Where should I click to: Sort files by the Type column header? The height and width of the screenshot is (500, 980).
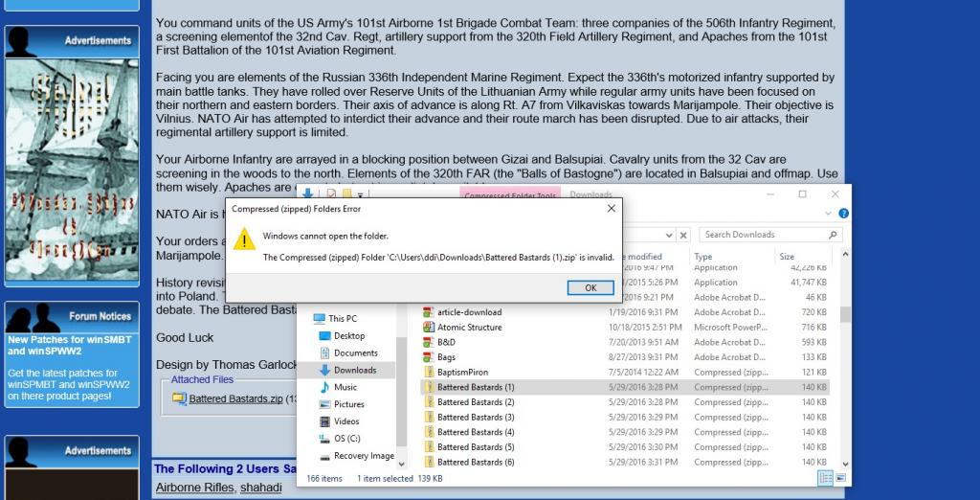tap(703, 257)
